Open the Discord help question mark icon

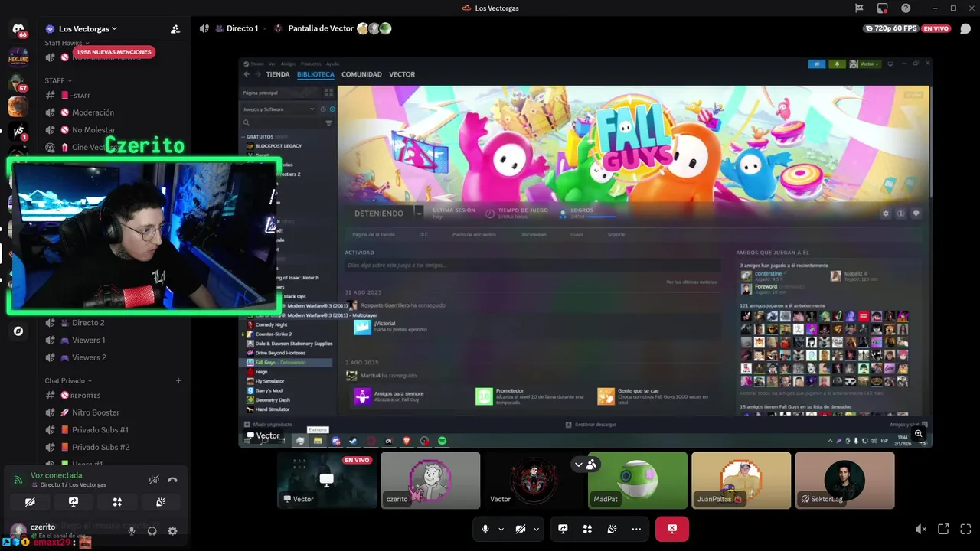tap(906, 8)
